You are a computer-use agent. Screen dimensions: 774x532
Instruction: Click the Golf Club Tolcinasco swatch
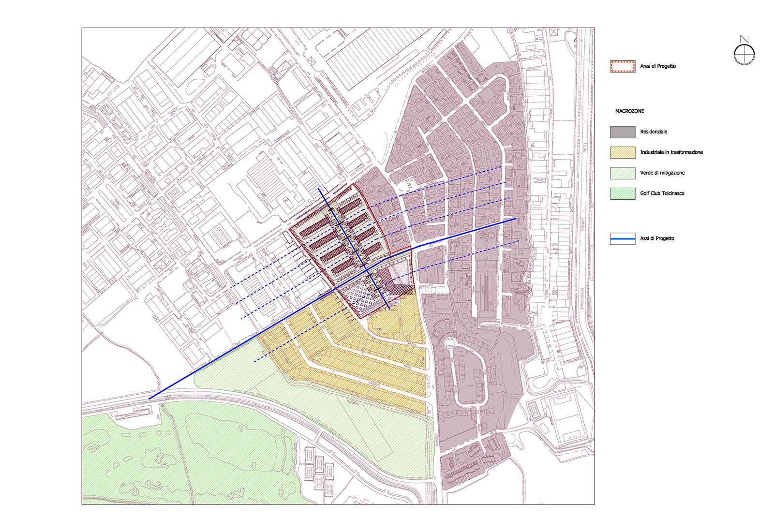tap(623, 193)
